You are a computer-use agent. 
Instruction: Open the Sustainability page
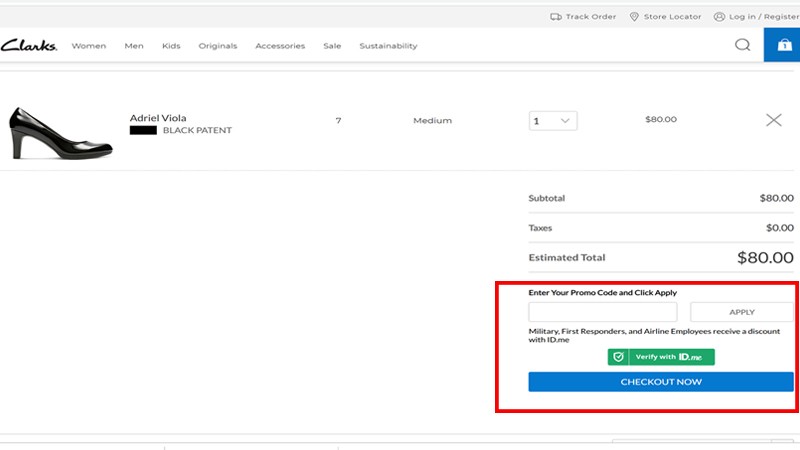click(x=388, y=46)
